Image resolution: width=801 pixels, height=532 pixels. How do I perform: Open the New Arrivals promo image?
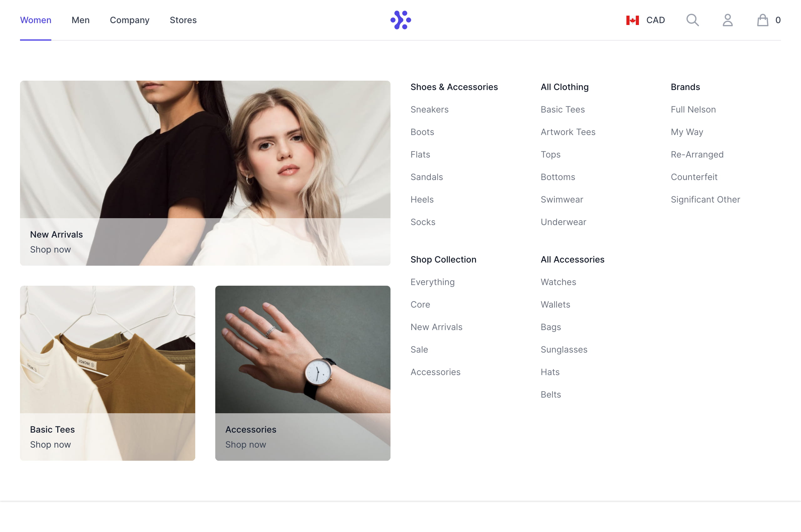coord(205,173)
